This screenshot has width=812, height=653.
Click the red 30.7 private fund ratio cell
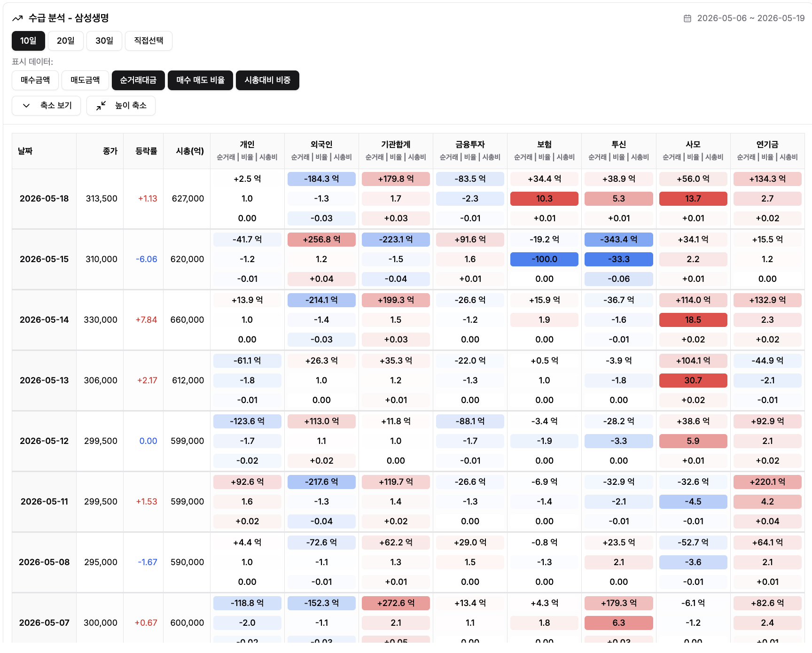pos(693,381)
